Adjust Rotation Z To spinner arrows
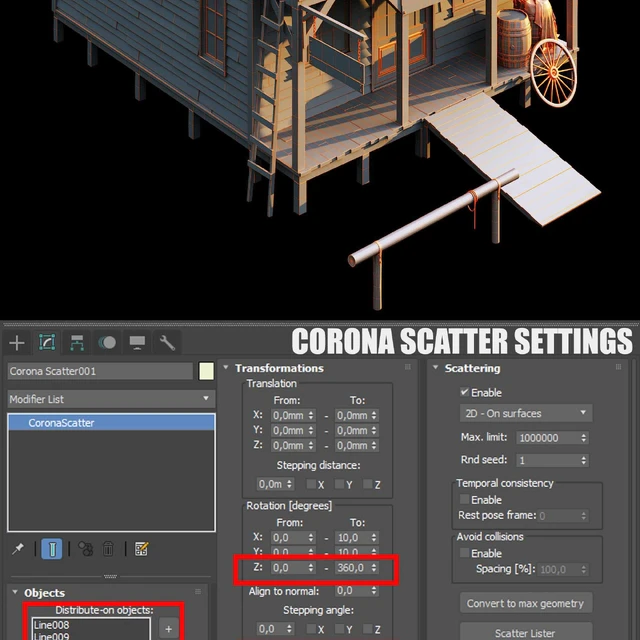This screenshot has width=640, height=640. (x=374, y=568)
